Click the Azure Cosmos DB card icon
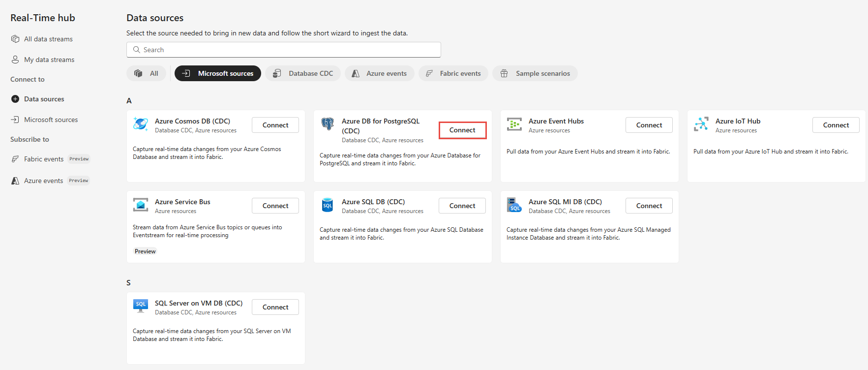The width and height of the screenshot is (868, 370). point(141,124)
